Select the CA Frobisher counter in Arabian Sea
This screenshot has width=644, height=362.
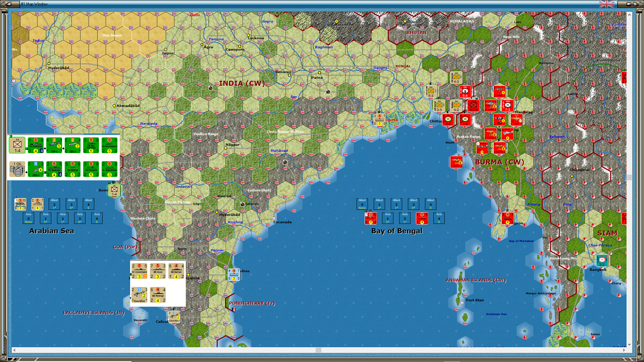tap(37, 204)
